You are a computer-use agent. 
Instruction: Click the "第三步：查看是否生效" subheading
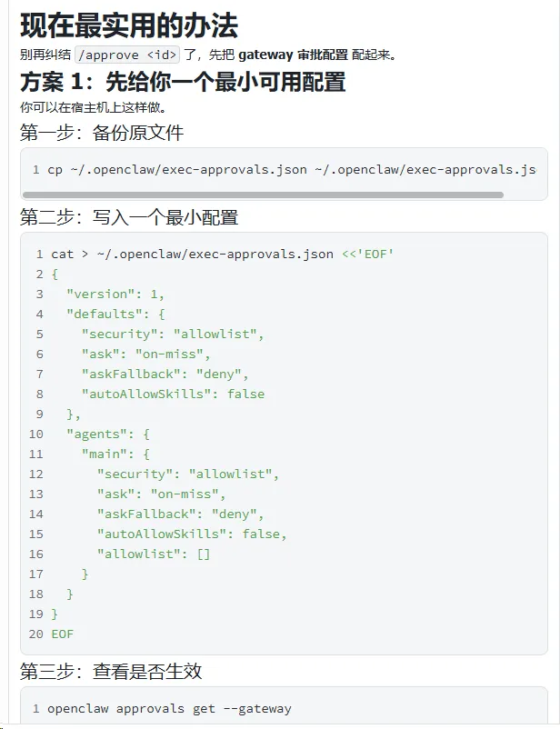(111, 671)
